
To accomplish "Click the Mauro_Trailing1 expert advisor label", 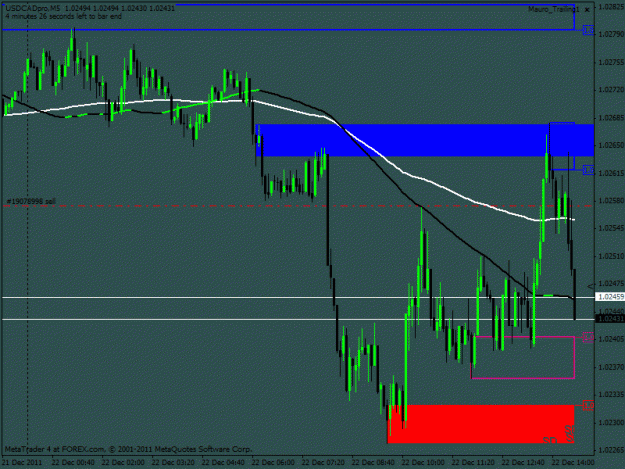I will [553, 9].
